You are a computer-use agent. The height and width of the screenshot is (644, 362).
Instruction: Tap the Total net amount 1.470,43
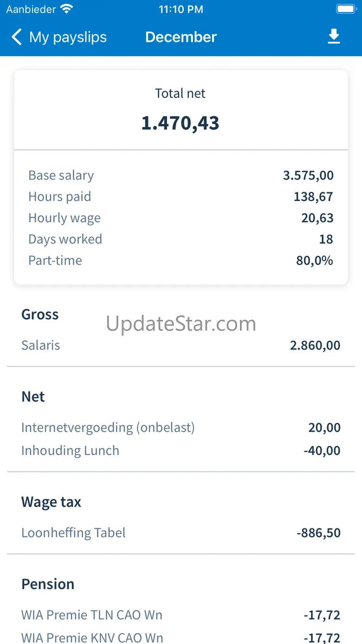181,123
